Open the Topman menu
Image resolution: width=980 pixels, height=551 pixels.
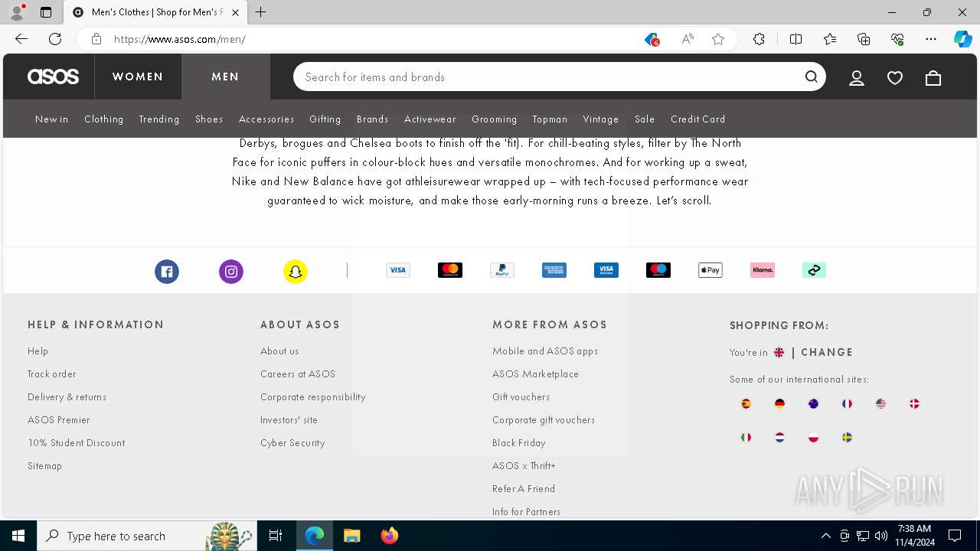click(x=550, y=119)
